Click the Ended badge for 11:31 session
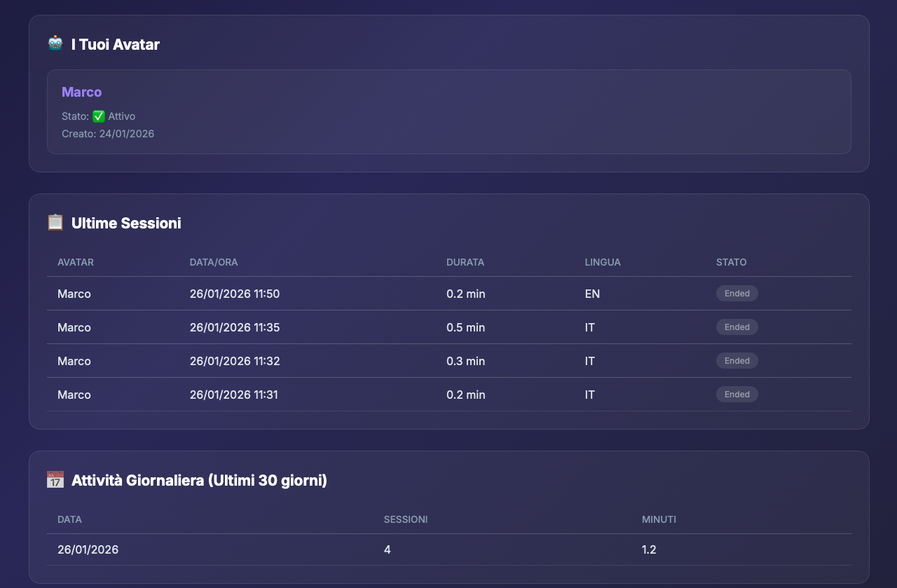 [x=737, y=395]
